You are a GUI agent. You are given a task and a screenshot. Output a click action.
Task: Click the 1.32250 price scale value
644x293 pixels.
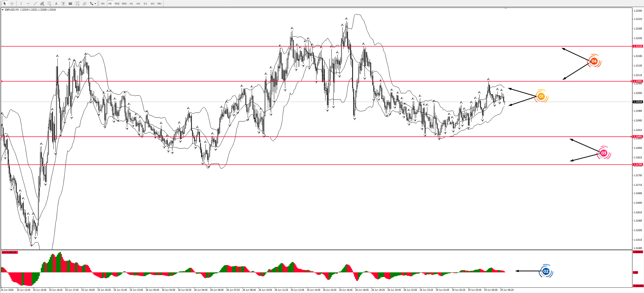tap(638, 38)
